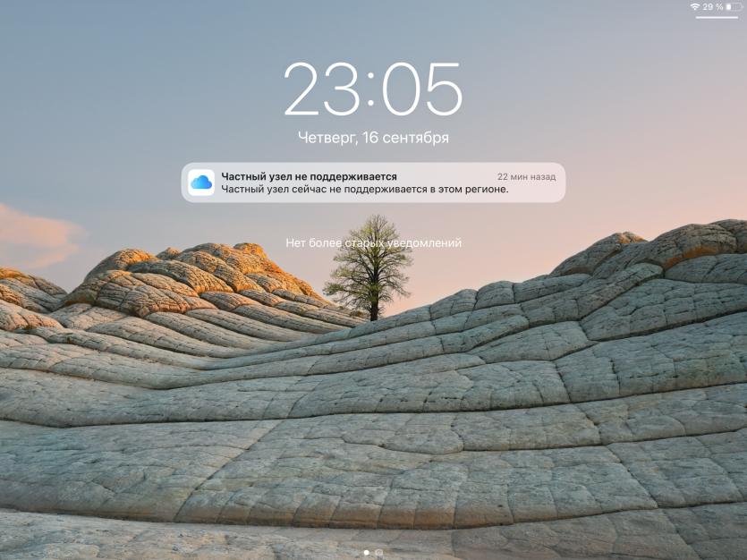Tap the battery level icon
This screenshot has width=747, height=560.
click(x=734, y=6)
